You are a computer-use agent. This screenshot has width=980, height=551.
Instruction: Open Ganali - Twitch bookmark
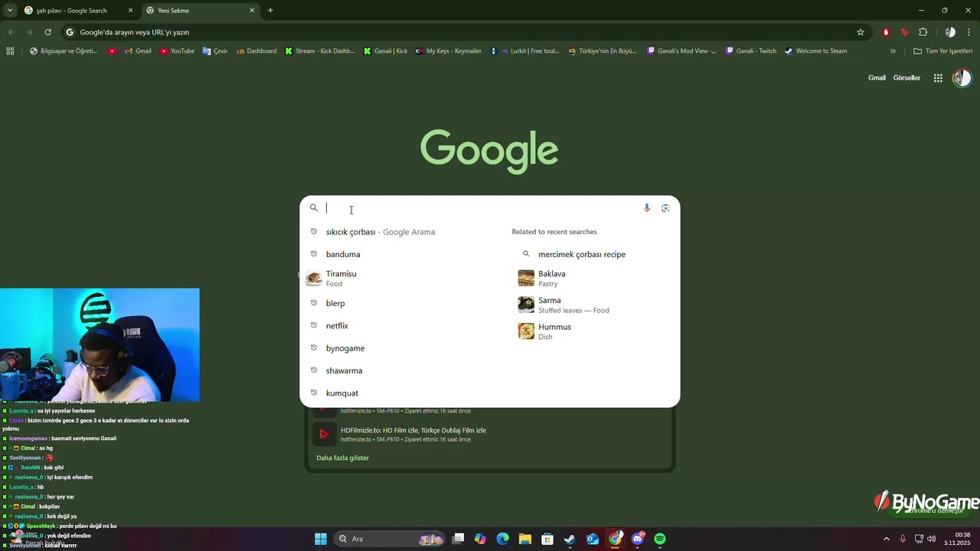tap(750, 51)
